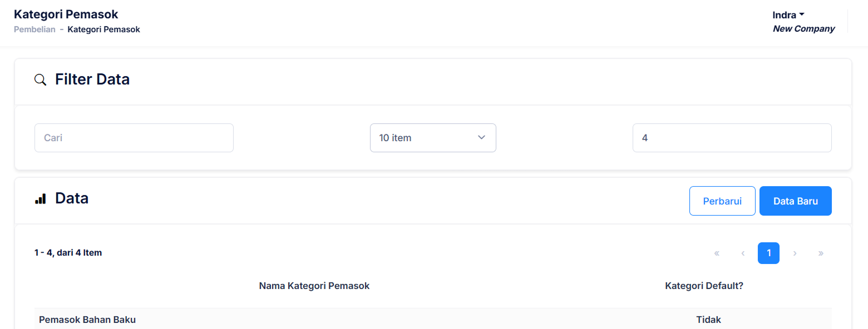Viewport: 868px width, 329px height.
Task: Go to previous page chevron icon
Action: 743,253
